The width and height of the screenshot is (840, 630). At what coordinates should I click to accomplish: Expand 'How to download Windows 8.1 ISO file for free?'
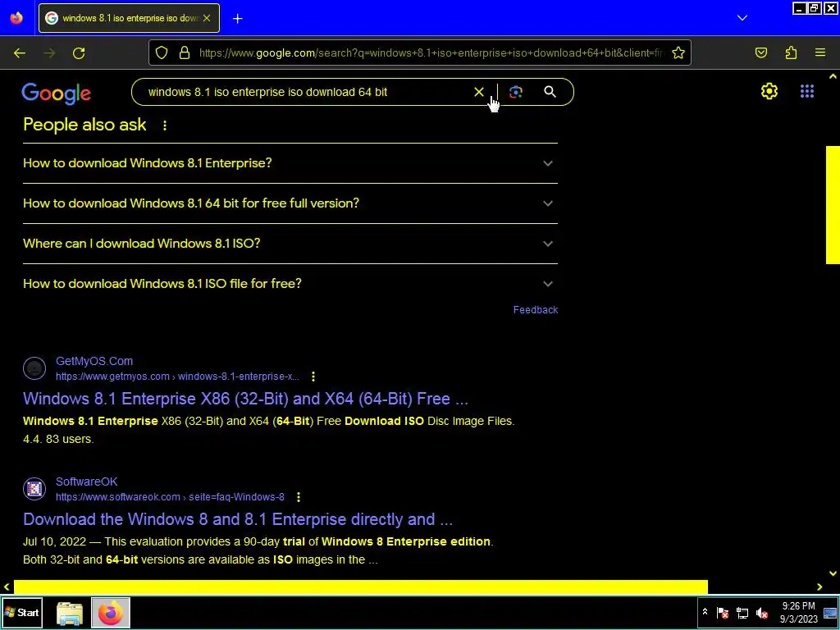point(290,283)
